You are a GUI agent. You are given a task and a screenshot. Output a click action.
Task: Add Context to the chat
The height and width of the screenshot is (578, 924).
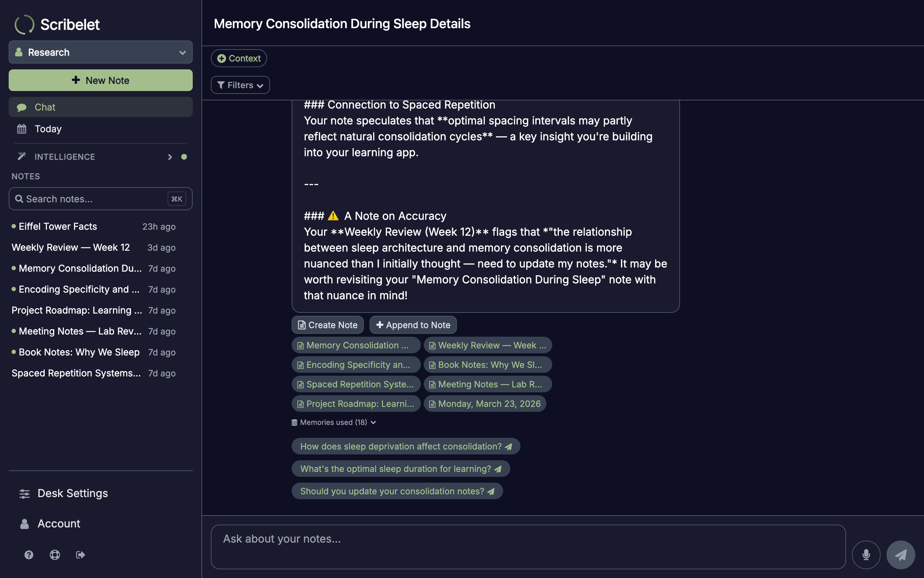click(x=239, y=58)
